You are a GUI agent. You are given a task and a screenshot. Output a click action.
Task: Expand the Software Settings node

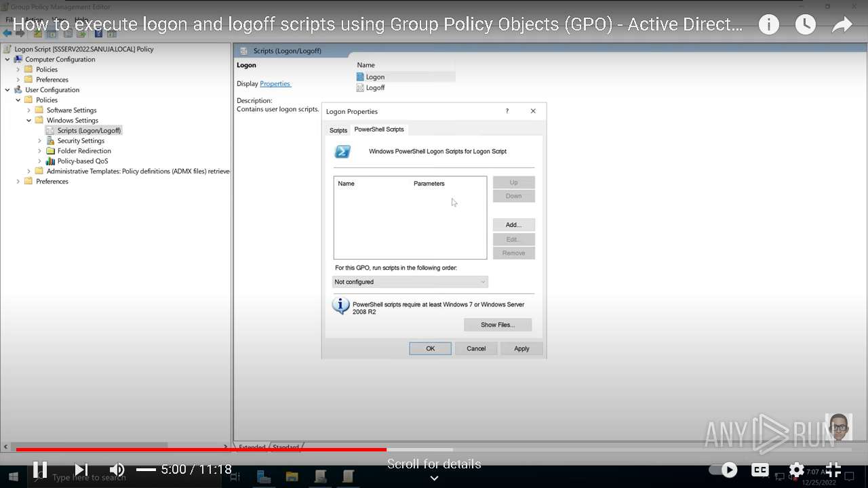29,110
